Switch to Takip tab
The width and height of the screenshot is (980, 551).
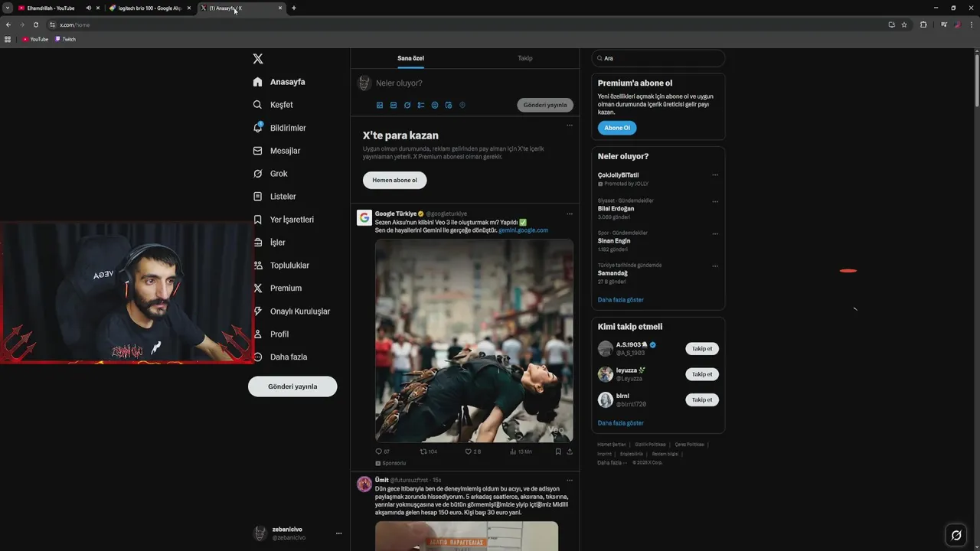(x=525, y=58)
